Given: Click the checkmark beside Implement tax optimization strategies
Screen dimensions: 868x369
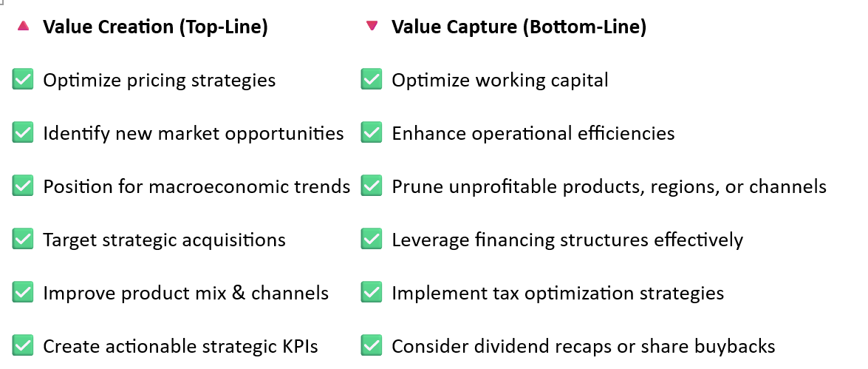Looking at the screenshot, I should pyautogui.click(x=372, y=292).
